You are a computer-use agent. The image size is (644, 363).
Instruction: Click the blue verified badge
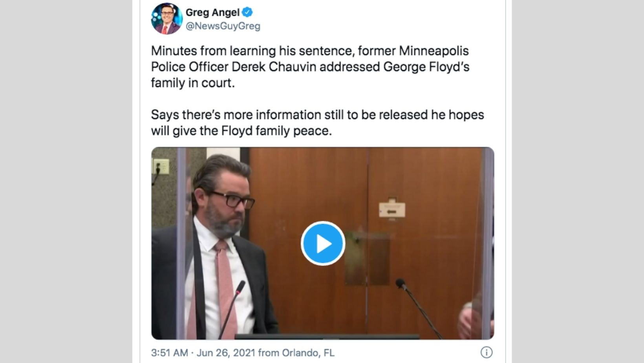[x=247, y=13]
